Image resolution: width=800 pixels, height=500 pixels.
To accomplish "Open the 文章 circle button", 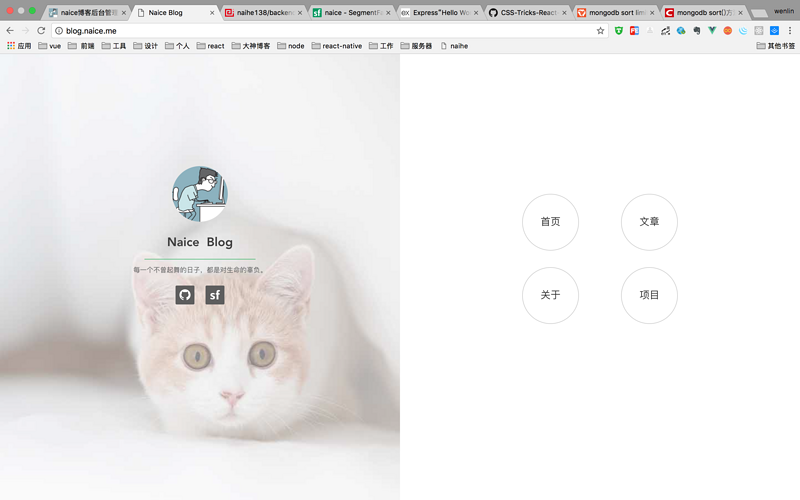I will (649, 222).
